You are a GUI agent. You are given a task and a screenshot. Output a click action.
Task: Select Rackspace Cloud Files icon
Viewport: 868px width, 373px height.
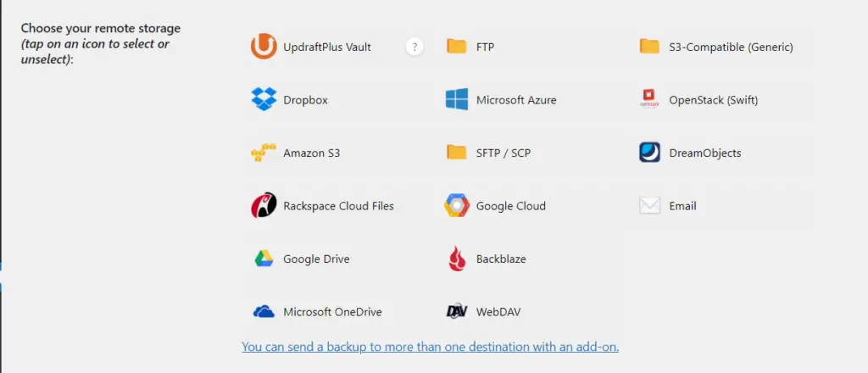[264, 206]
